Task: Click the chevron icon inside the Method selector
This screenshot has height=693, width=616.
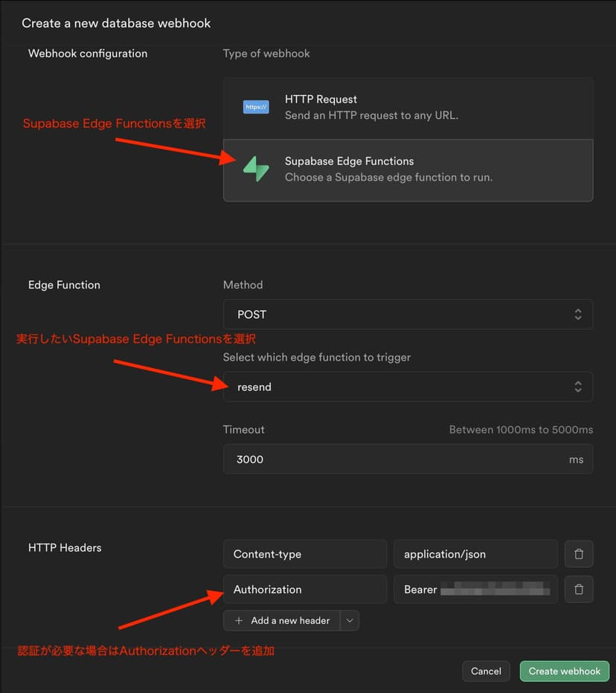Action: click(578, 314)
